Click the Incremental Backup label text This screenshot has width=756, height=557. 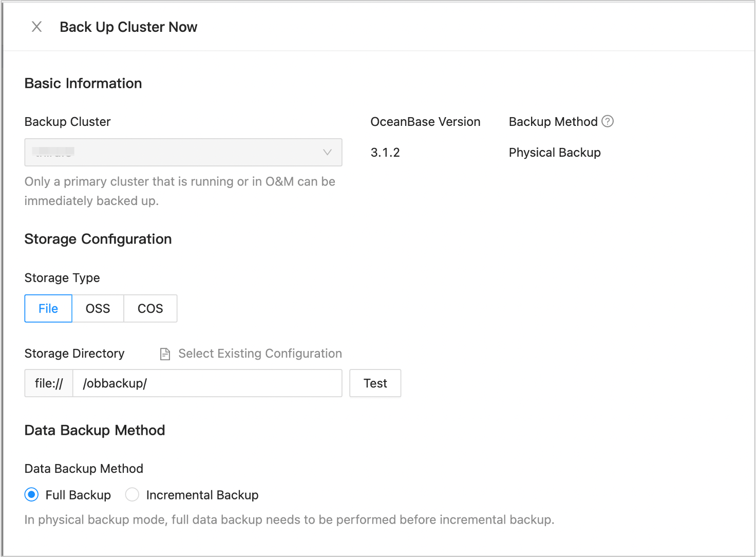click(x=202, y=495)
